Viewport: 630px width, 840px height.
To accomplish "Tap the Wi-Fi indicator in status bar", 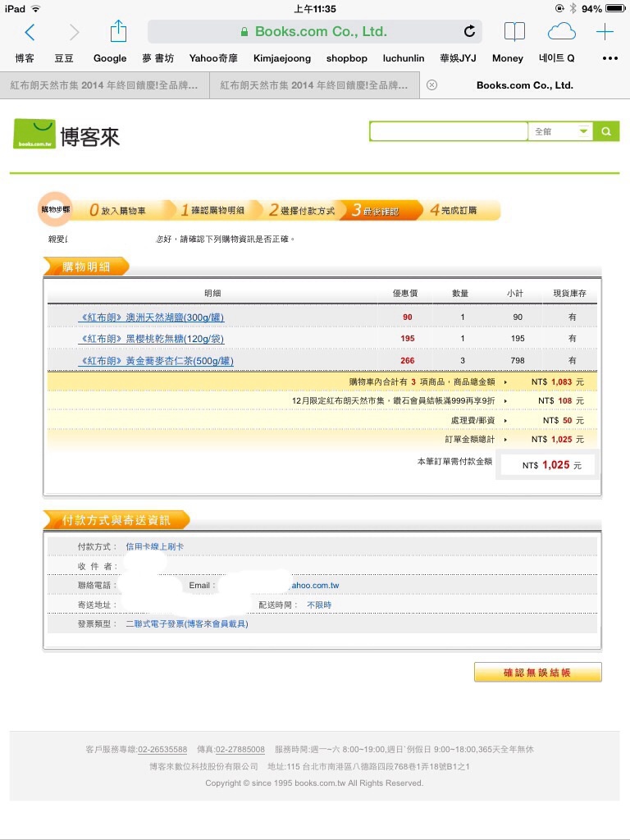I will coord(35,8).
